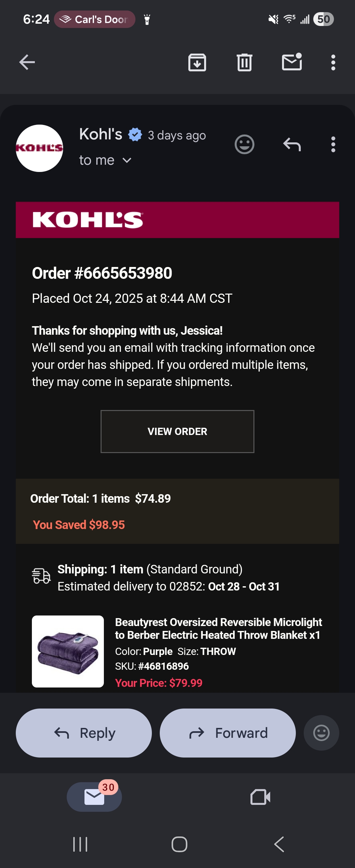Archive this email
Image resolution: width=355 pixels, height=868 pixels.
pyautogui.click(x=197, y=62)
